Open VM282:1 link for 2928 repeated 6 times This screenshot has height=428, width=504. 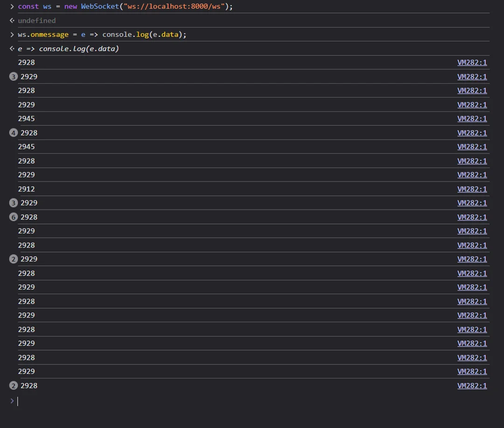472,217
